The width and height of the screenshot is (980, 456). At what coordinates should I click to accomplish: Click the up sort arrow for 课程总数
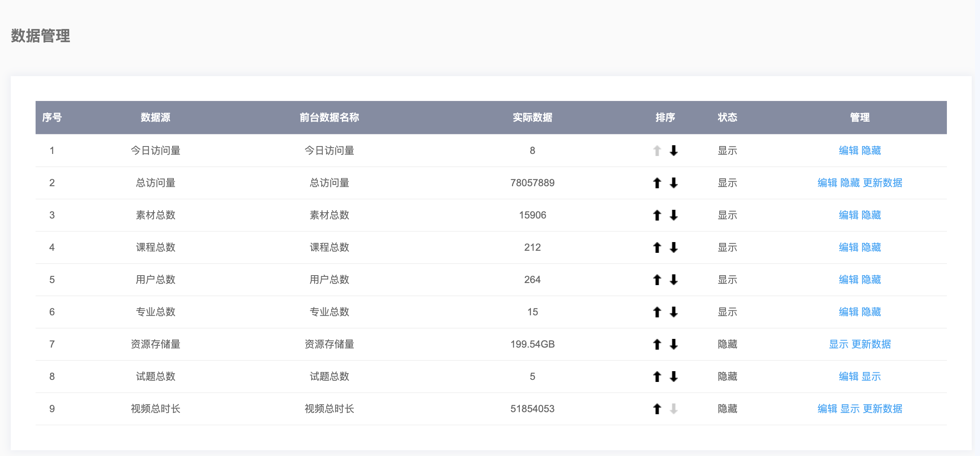(656, 247)
